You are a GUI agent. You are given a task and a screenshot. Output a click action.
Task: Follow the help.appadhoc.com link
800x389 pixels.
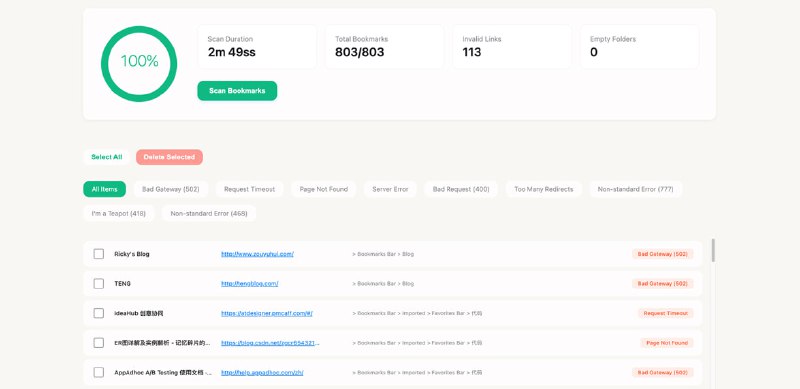pos(262,372)
